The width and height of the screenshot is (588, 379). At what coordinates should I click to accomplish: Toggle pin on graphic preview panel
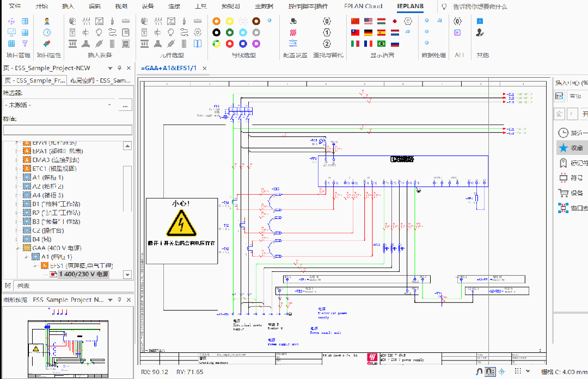pyautogui.click(x=119, y=300)
